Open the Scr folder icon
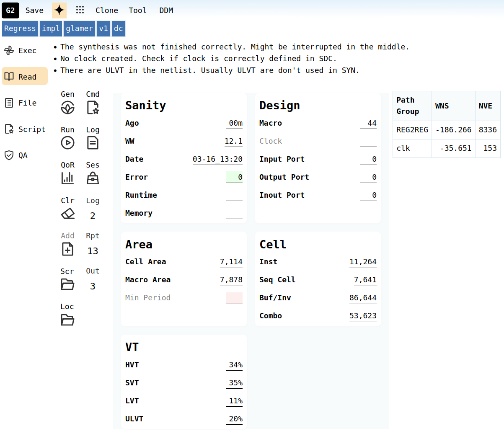The height and width of the screenshot is (431, 504). (67, 284)
